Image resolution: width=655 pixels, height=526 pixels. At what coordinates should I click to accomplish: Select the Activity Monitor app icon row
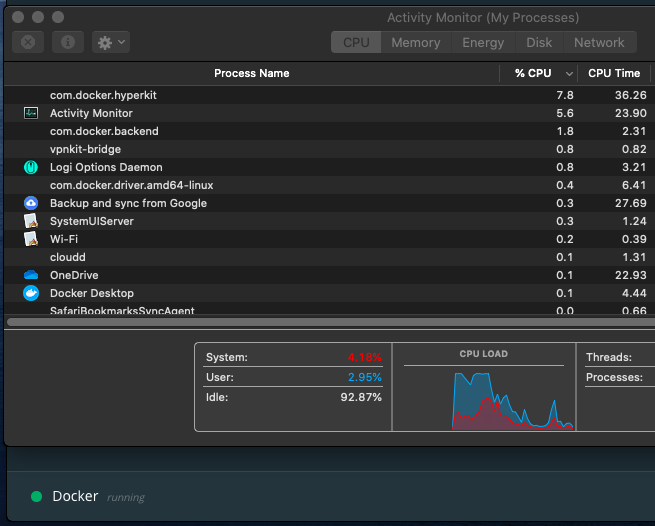(x=31, y=113)
